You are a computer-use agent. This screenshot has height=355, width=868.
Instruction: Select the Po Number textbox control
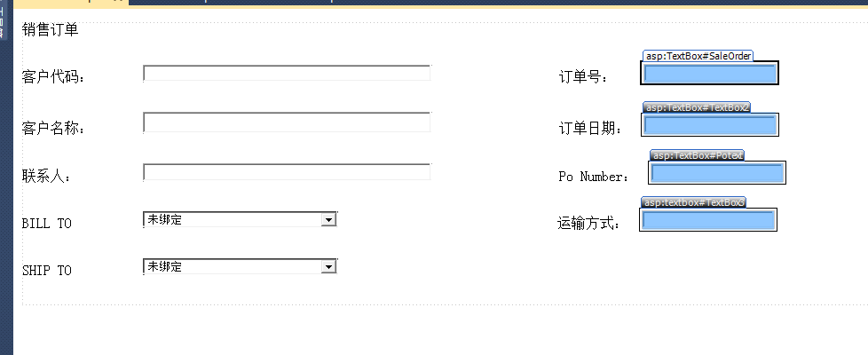point(717,173)
